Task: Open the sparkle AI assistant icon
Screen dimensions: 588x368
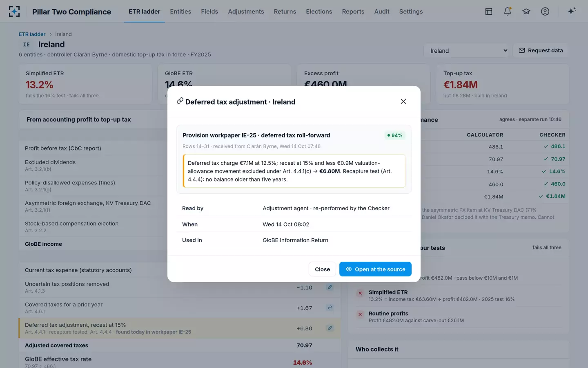Action: [572, 11]
